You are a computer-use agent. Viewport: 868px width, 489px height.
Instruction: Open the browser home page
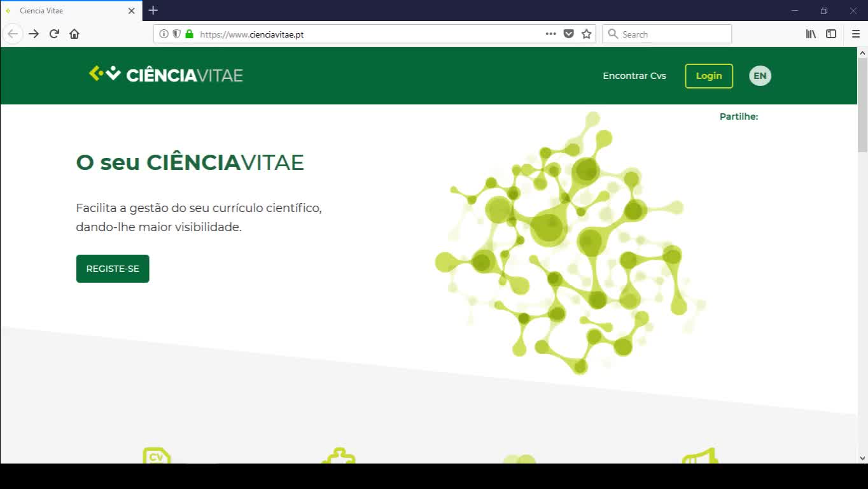[x=74, y=34]
